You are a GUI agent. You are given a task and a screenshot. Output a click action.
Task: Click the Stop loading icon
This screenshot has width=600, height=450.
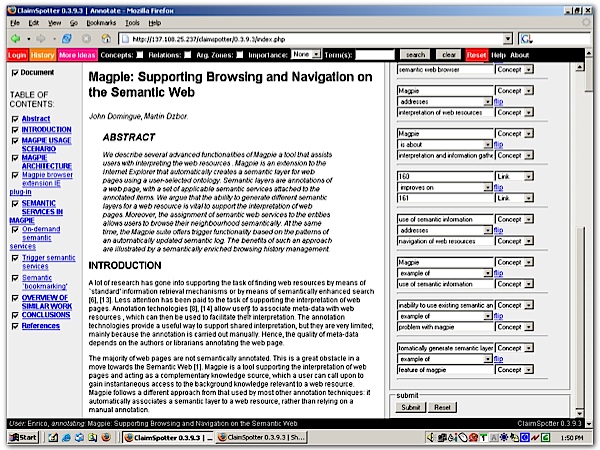(x=86, y=39)
